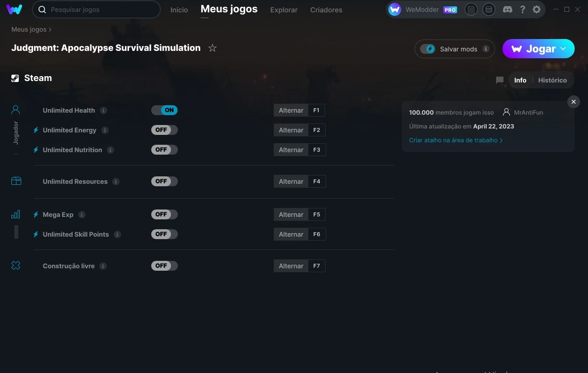This screenshot has height=373, width=588.
Task: Open the help question mark icon
Action: pyautogui.click(x=522, y=10)
